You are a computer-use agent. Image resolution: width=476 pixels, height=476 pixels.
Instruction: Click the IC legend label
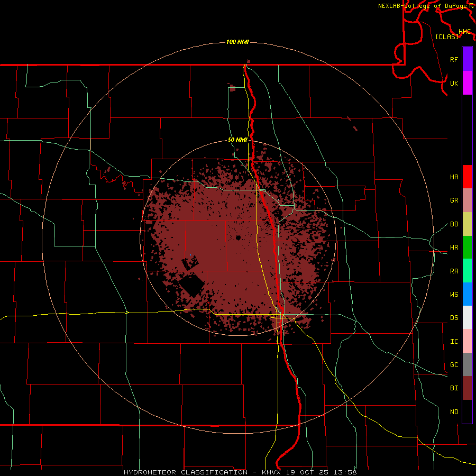[454, 341]
